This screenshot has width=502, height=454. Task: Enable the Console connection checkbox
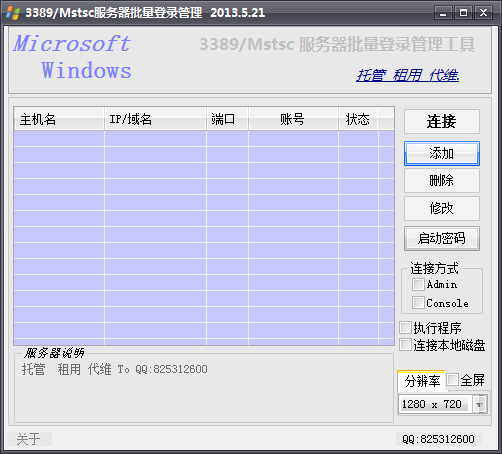click(x=418, y=303)
